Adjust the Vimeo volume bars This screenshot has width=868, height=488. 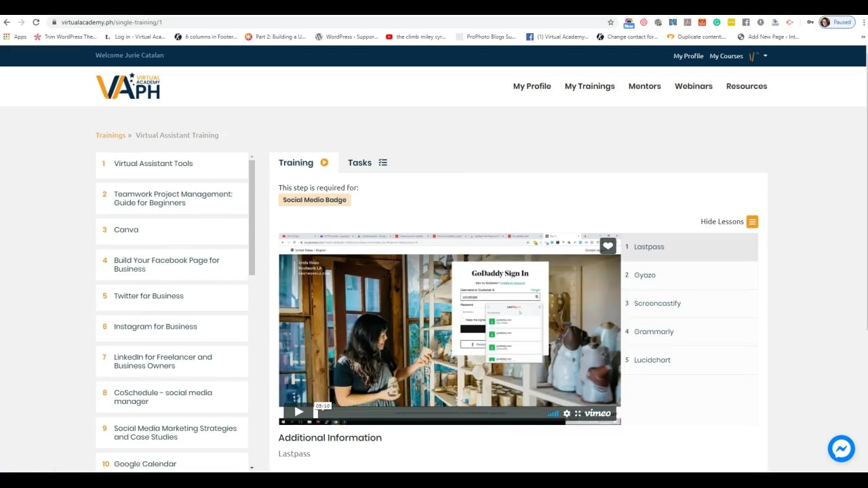pyautogui.click(x=553, y=413)
